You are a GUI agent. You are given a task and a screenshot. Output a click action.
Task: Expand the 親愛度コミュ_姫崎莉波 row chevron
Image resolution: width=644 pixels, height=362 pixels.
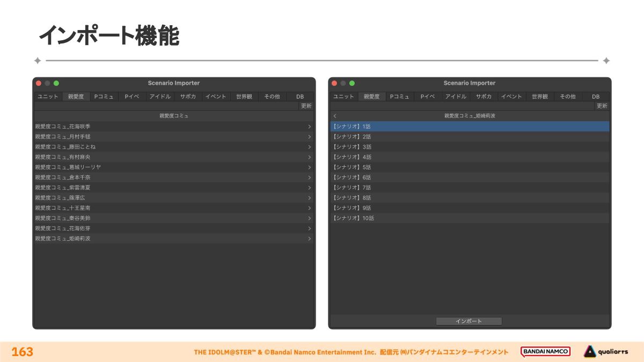point(309,239)
